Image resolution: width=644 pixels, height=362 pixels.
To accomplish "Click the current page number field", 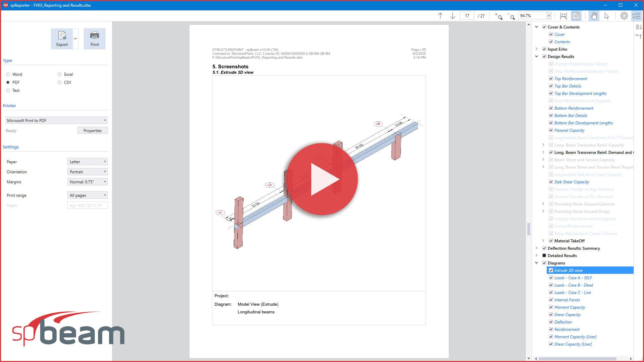I will [467, 16].
